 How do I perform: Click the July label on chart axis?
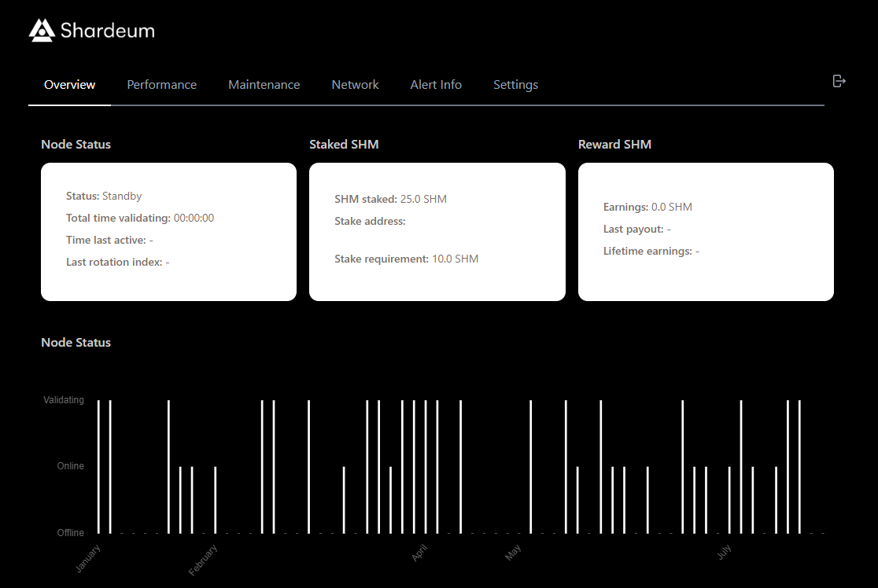724,552
